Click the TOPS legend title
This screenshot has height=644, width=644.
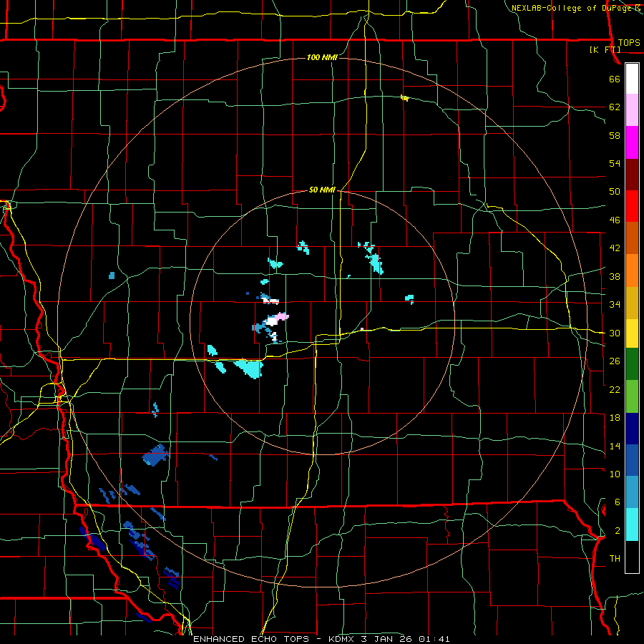(629, 43)
